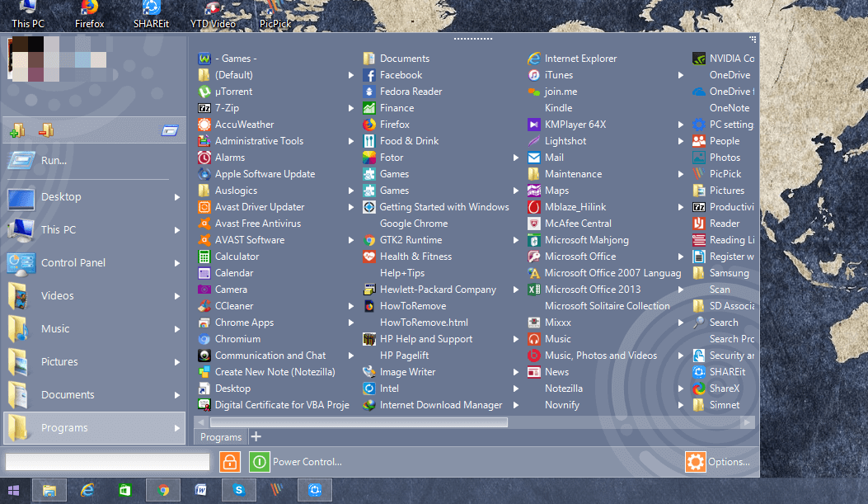This screenshot has height=504, width=868.
Task: Open Microsoft Solitaire Collection entry
Action: coord(607,306)
